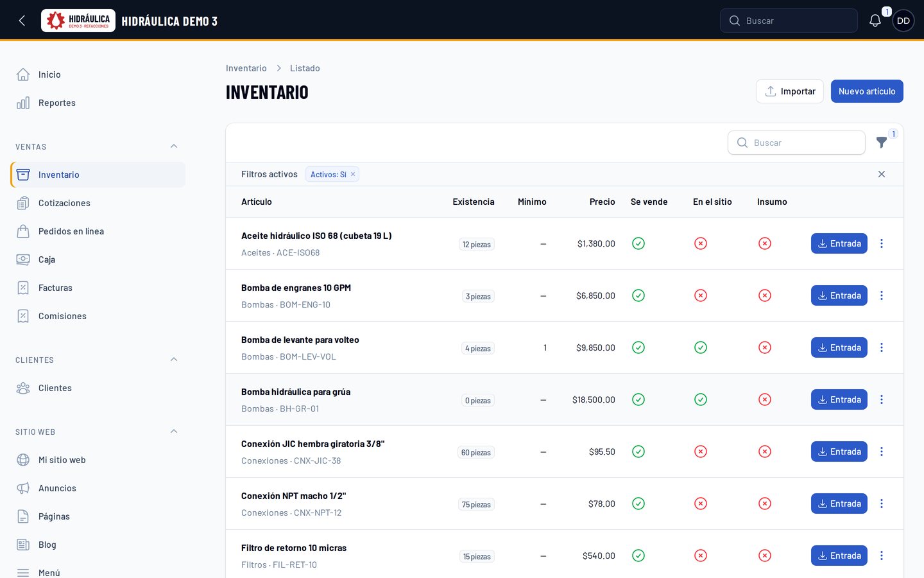Clear all active filters with the X
This screenshot has width=924, height=578.
point(882,174)
